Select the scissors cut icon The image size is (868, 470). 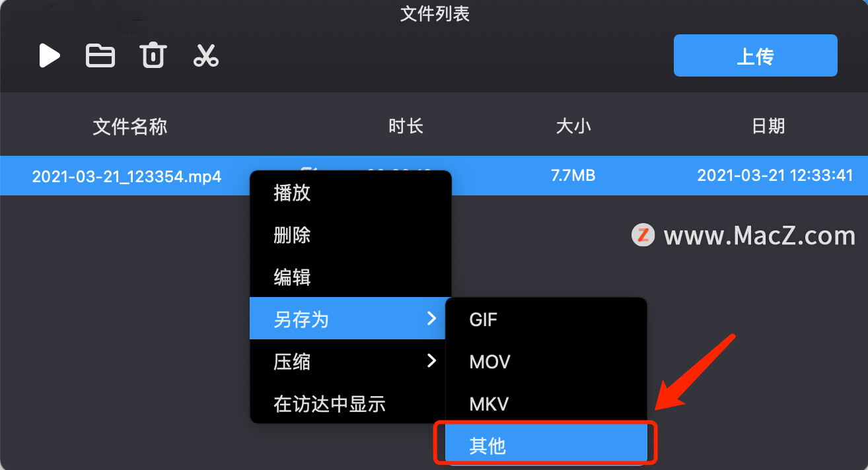pyautogui.click(x=206, y=56)
